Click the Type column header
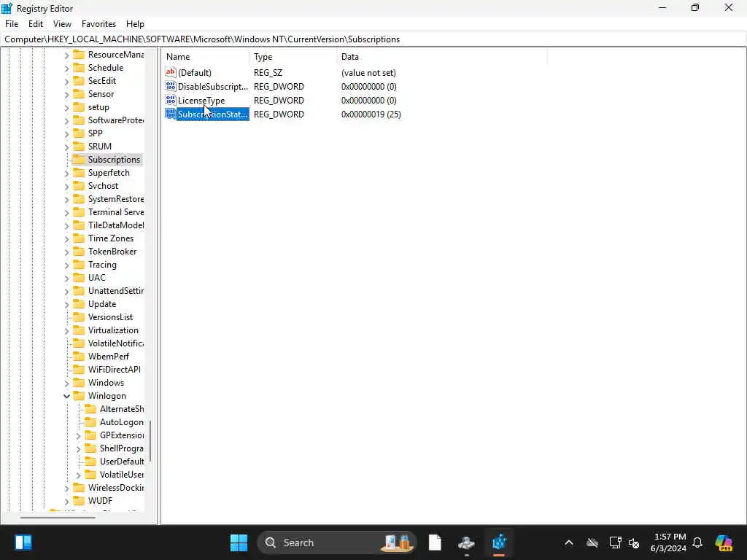Viewport: 747px width, 560px height. [x=293, y=57]
